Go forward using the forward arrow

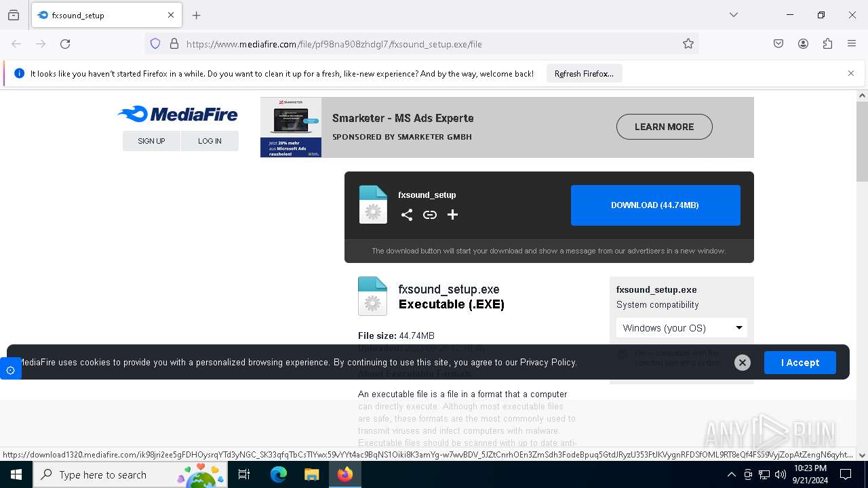(x=41, y=44)
